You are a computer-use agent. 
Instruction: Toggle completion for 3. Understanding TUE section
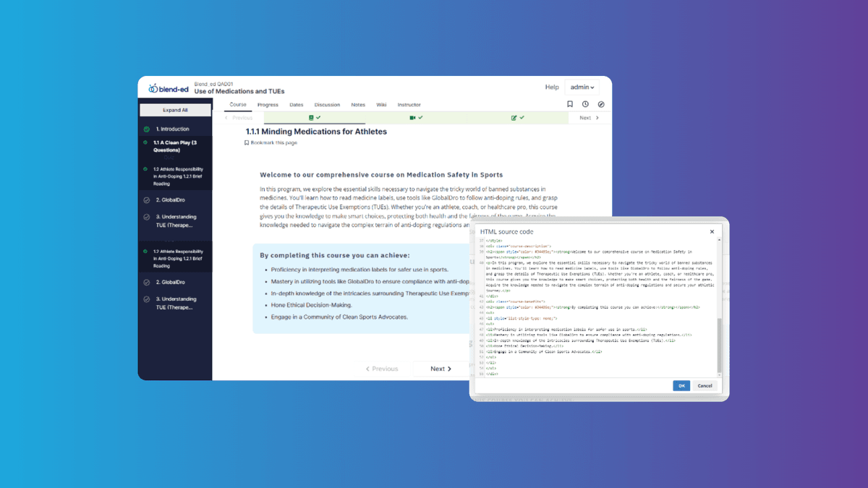(x=145, y=215)
